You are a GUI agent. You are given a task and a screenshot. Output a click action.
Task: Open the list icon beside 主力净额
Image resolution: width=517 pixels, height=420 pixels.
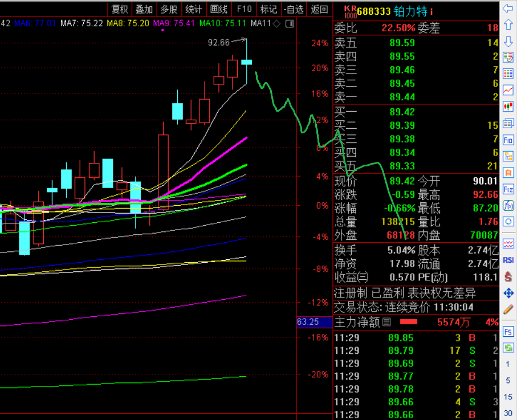click(x=386, y=322)
